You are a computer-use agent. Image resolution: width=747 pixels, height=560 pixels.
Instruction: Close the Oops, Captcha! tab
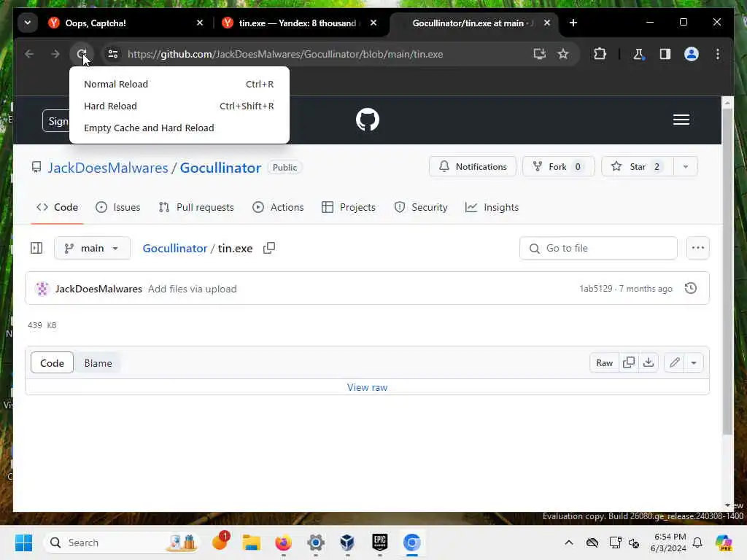200,23
